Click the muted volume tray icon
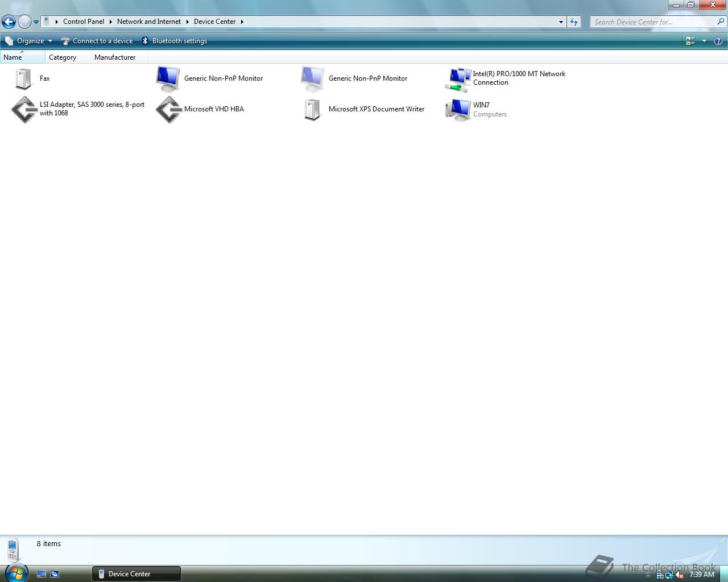 680,575
